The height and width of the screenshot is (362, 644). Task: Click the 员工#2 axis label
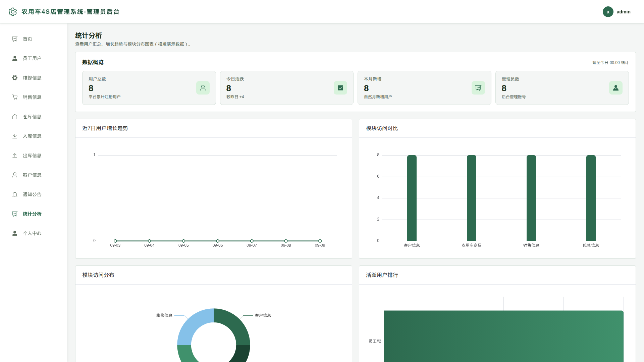pyautogui.click(x=375, y=341)
